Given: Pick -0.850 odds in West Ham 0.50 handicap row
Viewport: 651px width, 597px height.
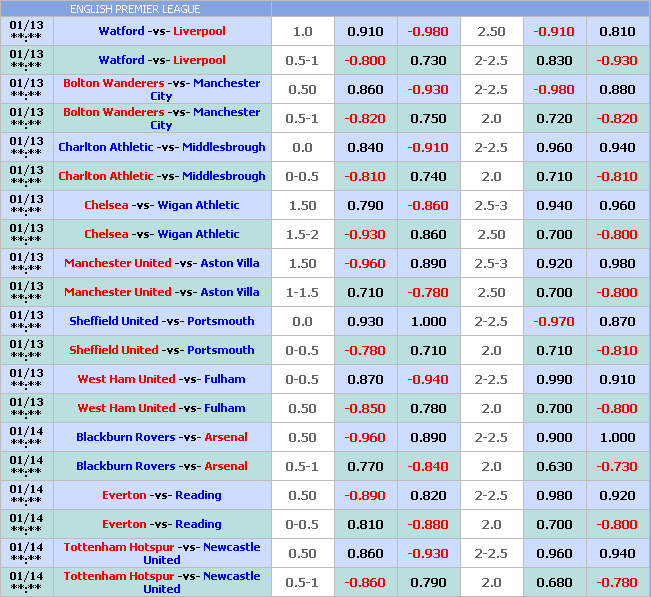Looking at the screenshot, I should tap(365, 409).
